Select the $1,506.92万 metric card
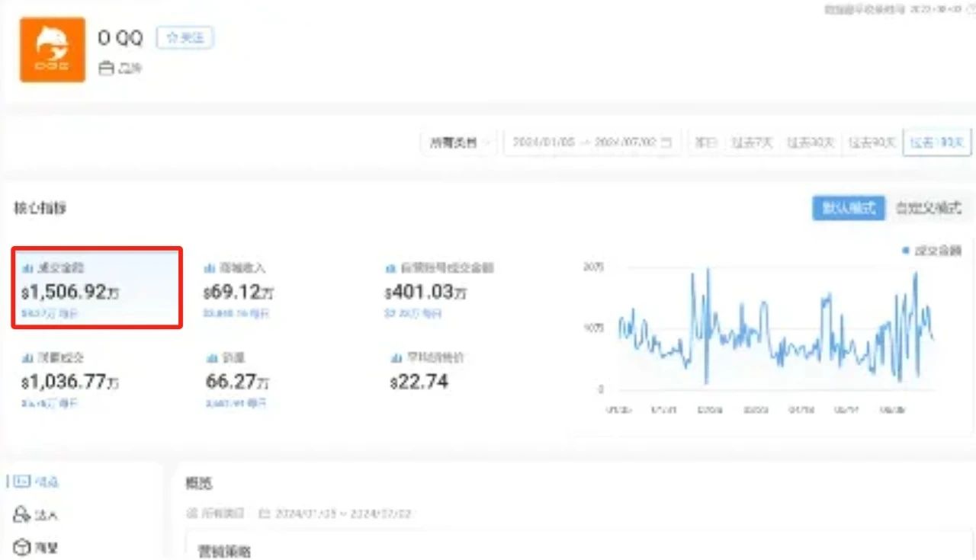 pos(97,287)
